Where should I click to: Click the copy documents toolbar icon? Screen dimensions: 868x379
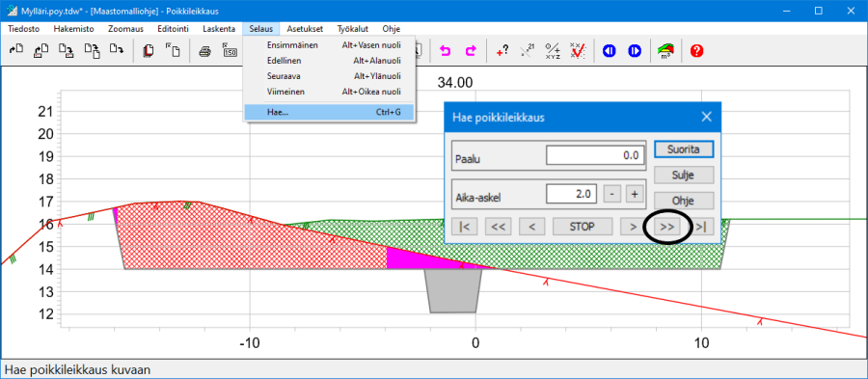point(148,51)
